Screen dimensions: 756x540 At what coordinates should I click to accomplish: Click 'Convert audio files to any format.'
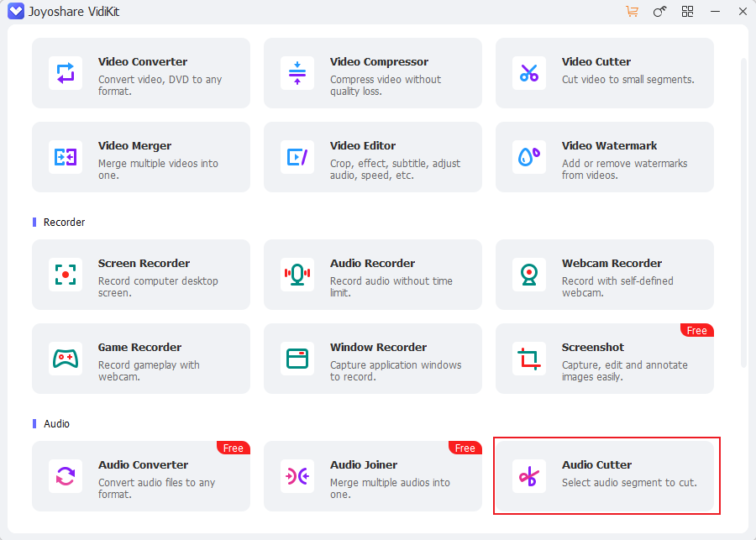pos(156,489)
